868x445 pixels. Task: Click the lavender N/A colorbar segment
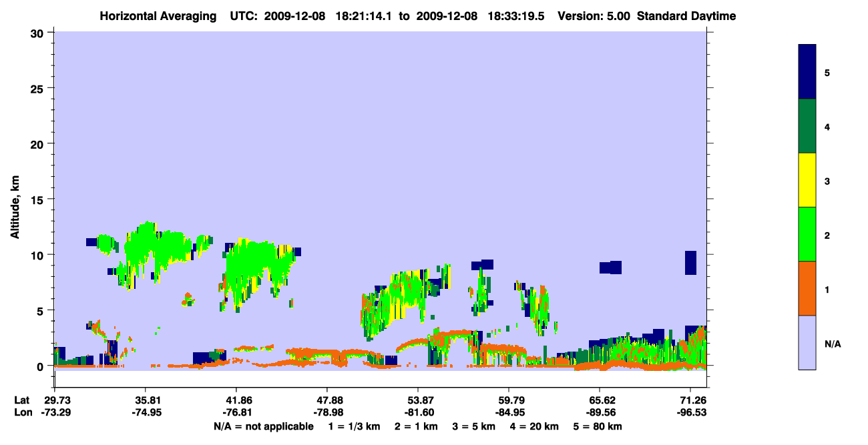pos(807,342)
